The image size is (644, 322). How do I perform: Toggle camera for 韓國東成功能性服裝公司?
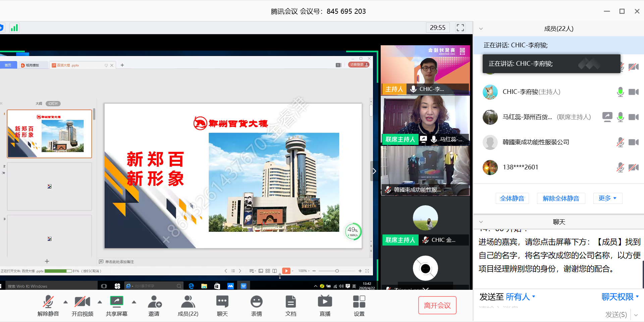[634, 142]
